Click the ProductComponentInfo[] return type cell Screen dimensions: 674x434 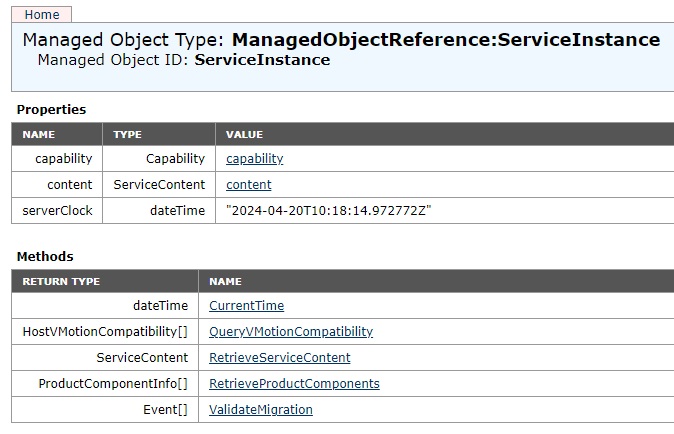click(113, 384)
